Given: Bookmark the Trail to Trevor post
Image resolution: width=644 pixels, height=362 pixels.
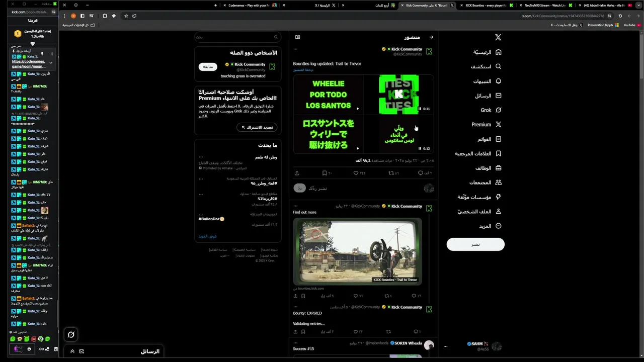Looking at the screenshot, I should tap(325, 173).
